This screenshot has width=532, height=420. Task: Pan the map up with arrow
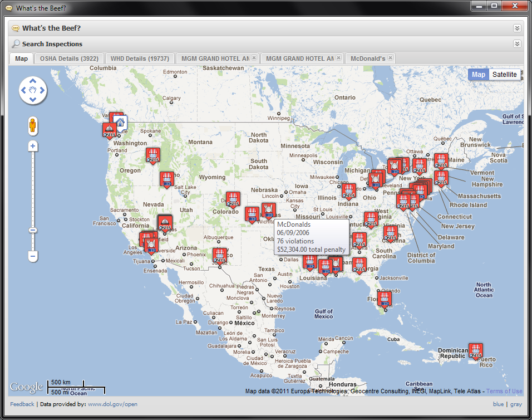[33, 81]
